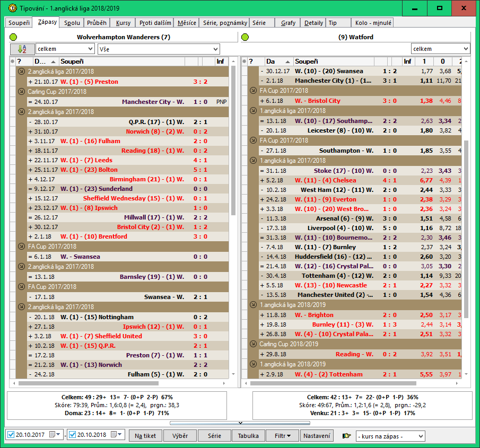This screenshot has height=448, width=480.
Task: Open calendar picker for start date 20.10.2017
Action: pyautogui.click(x=55, y=435)
